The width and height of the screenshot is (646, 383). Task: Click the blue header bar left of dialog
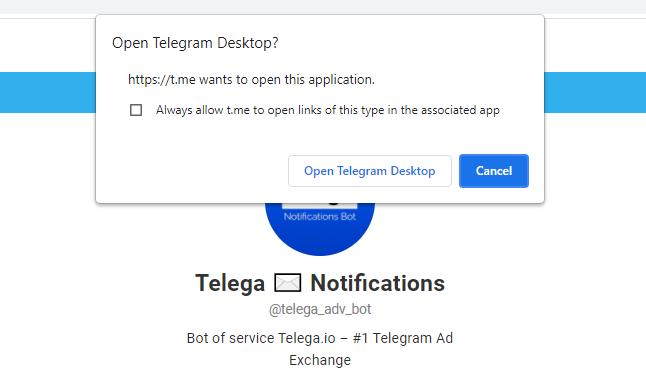tap(48, 92)
